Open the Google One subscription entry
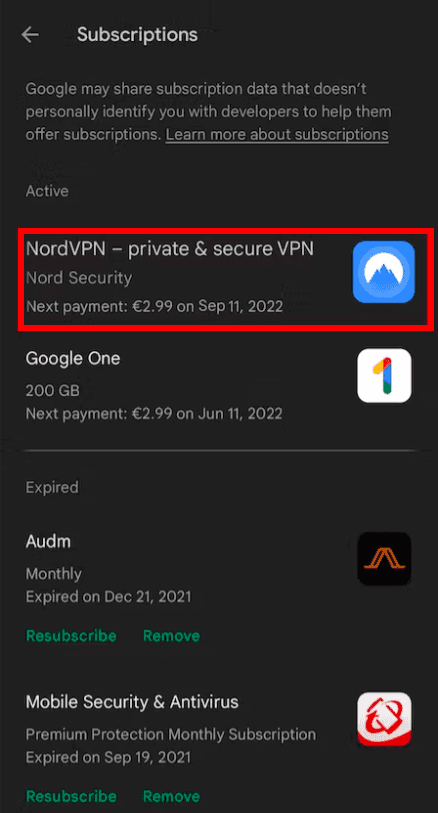The width and height of the screenshot is (438, 813). coord(219,386)
